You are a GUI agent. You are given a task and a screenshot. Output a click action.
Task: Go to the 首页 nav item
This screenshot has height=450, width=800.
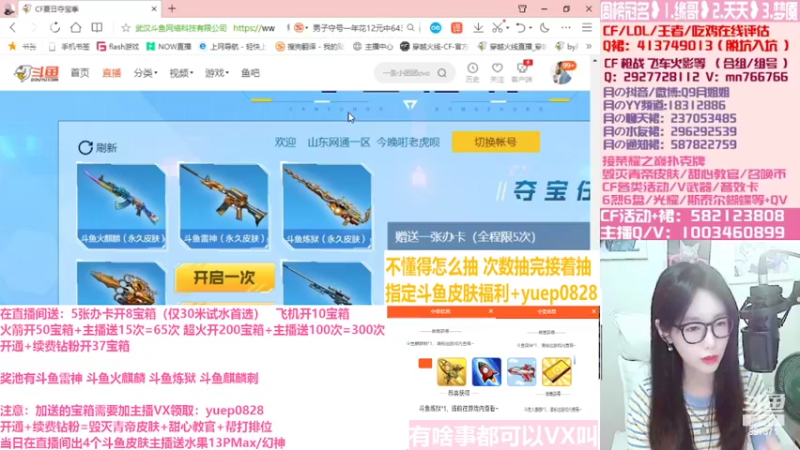(x=80, y=73)
